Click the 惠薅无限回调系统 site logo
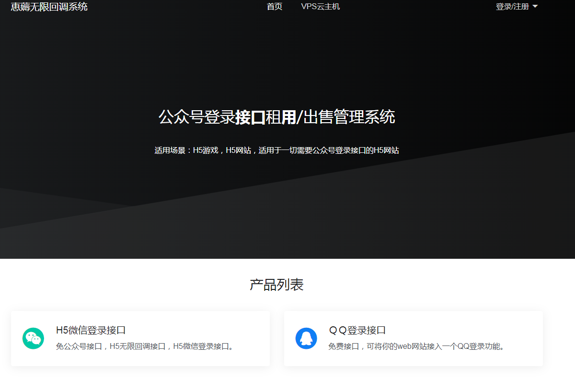Viewport: 575px width, 392px height. pos(48,7)
